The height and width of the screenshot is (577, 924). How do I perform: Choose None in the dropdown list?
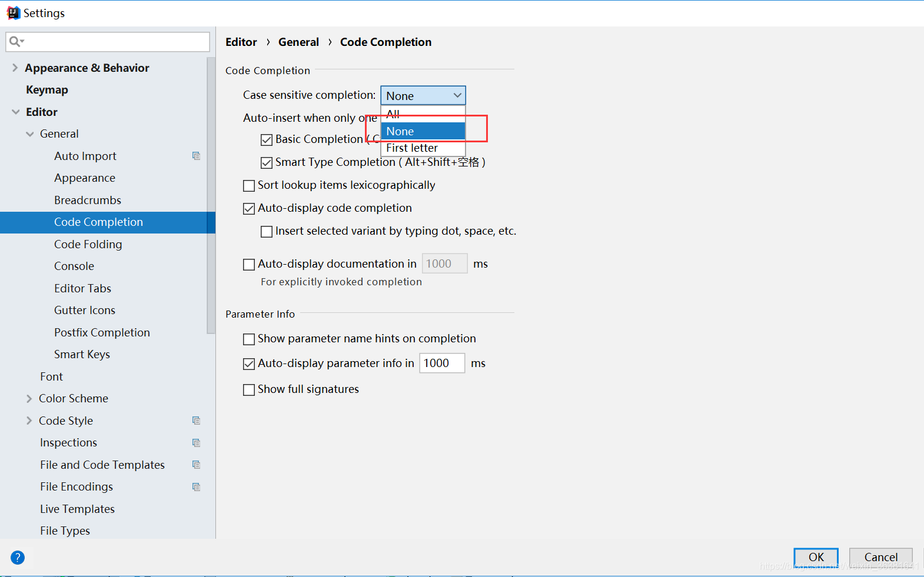click(423, 131)
